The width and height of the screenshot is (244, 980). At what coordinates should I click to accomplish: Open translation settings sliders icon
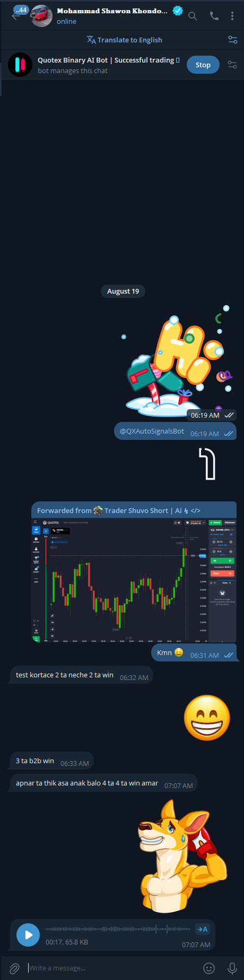232,40
